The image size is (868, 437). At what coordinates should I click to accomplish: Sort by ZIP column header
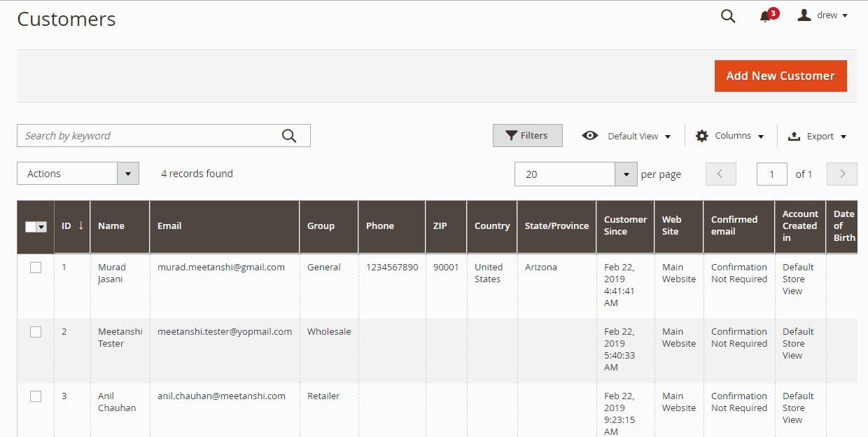446,226
